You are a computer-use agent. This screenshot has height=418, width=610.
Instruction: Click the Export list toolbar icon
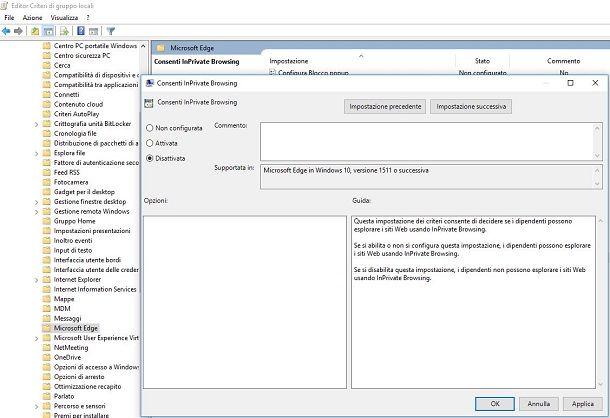62,31
